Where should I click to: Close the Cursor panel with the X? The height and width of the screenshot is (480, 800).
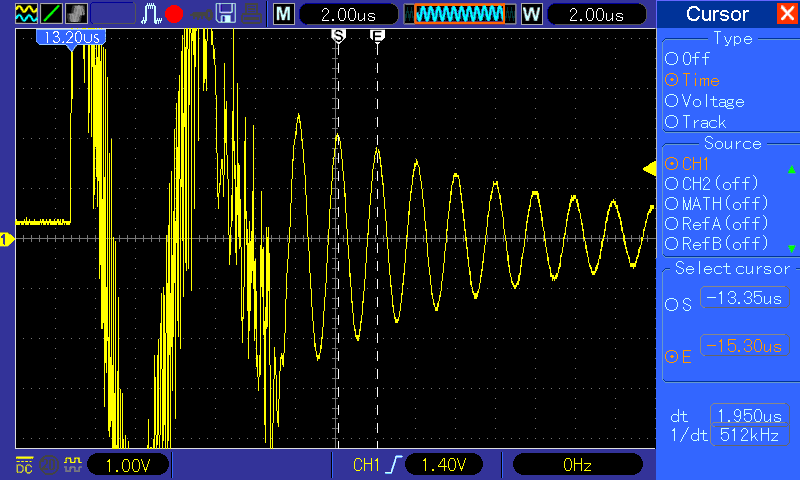(787, 14)
